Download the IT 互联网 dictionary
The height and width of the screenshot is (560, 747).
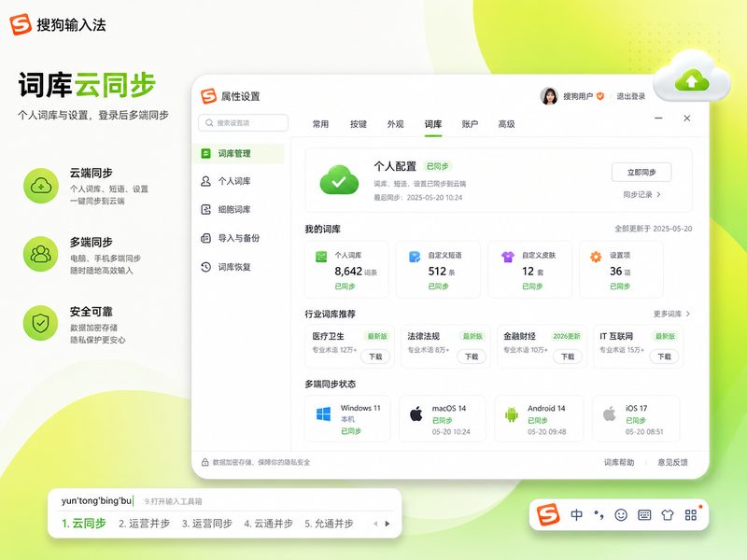(665, 357)
